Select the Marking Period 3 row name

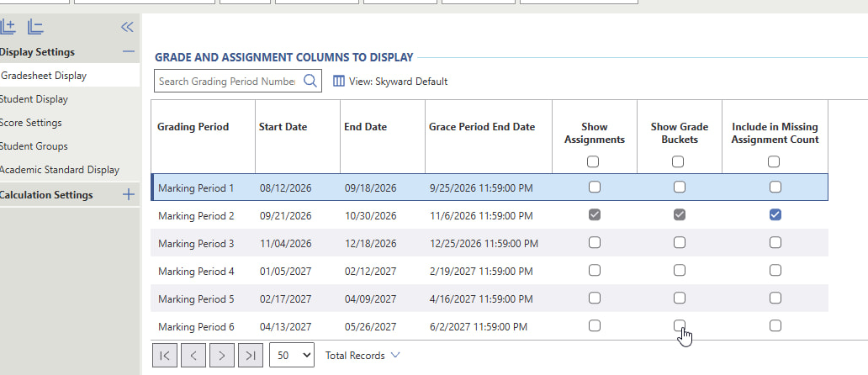[196, 243]
